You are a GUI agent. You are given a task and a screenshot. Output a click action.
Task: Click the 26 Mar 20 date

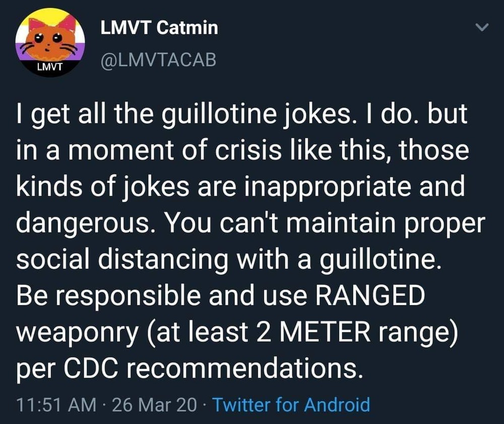point(154,405)
